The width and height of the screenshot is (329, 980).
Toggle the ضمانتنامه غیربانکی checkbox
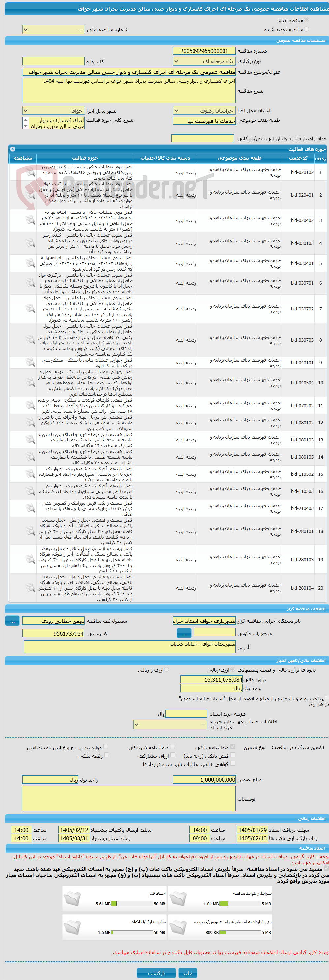pyautogui.click(x=172, y=746)
